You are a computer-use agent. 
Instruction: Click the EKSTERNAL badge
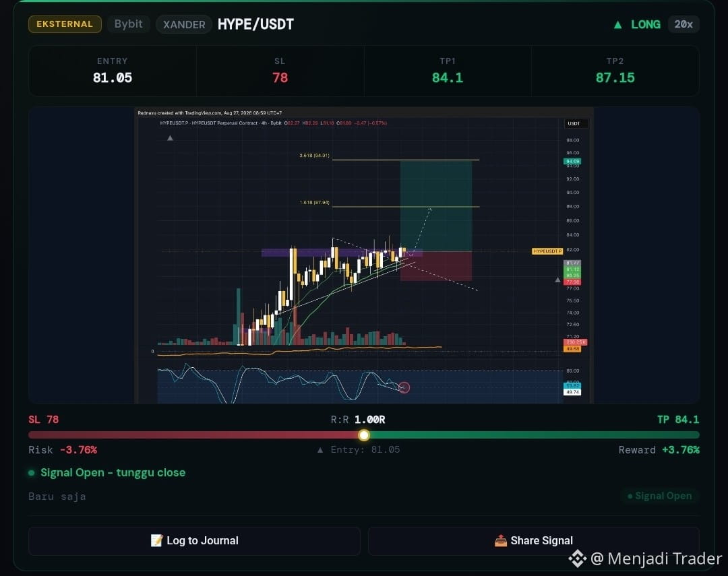(x=65, y=24)
